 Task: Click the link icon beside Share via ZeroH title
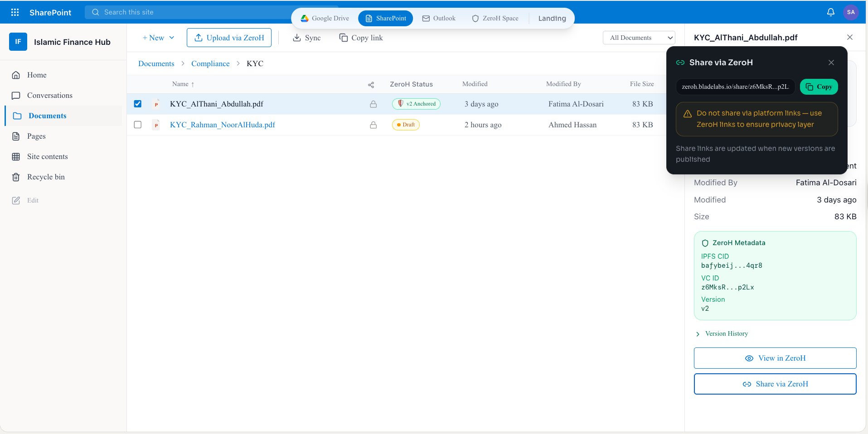coord(680,63)
